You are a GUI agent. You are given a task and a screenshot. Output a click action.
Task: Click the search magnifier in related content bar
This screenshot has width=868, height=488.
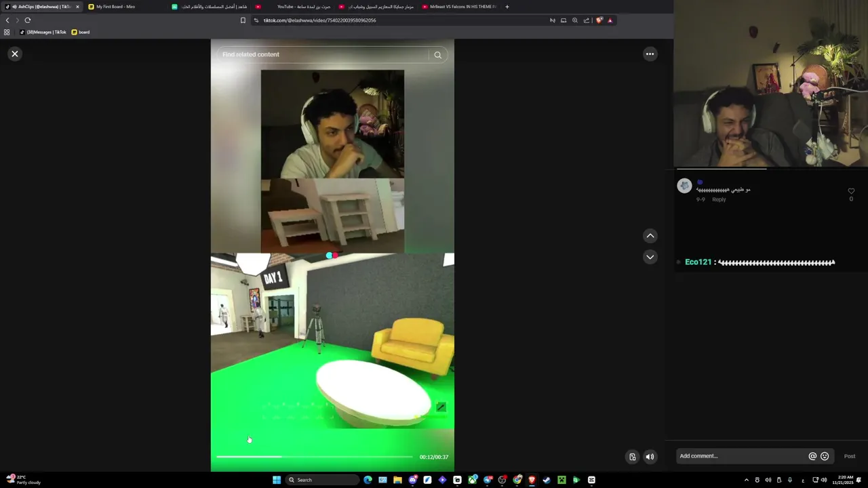click(437, 55)
